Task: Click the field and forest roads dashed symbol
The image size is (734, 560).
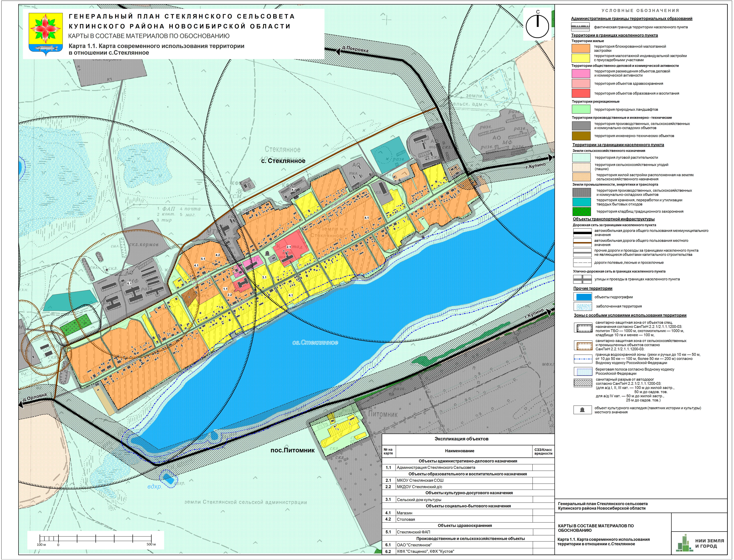Action: [x=582, y=263]
